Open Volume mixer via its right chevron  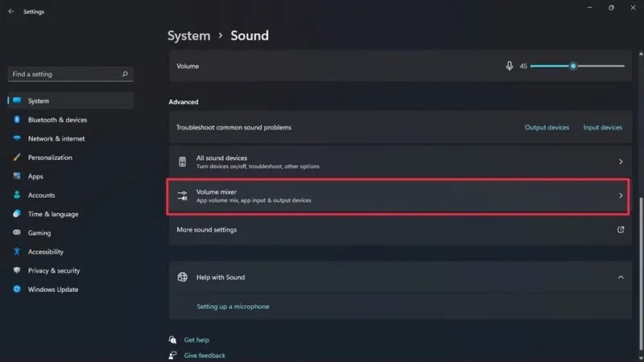tap(621, 195)
